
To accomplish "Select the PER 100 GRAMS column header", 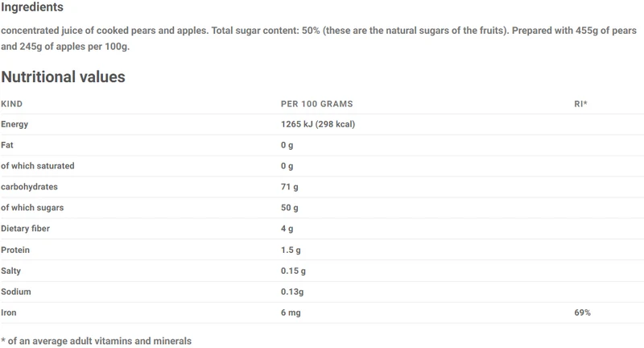I will [316, 104].
